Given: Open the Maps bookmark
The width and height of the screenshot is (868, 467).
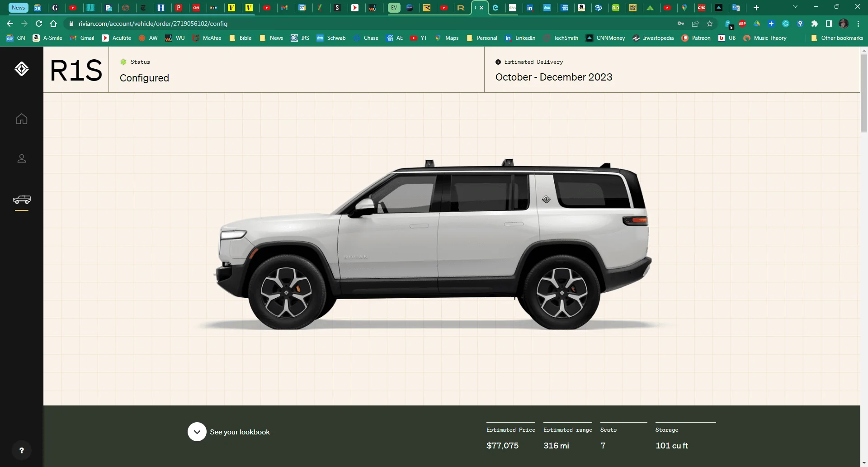Looking at the screenshot, I should pyautogui.click(x=447, y=38).
